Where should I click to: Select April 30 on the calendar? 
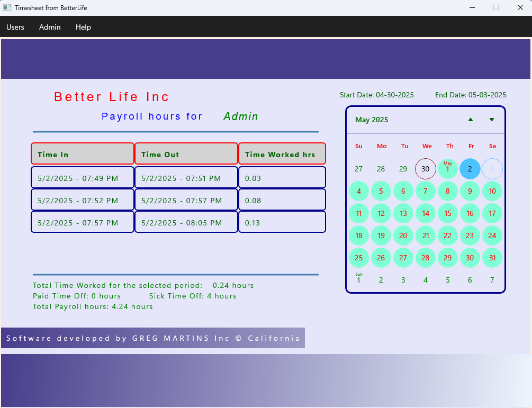click(x=426, y=169)
